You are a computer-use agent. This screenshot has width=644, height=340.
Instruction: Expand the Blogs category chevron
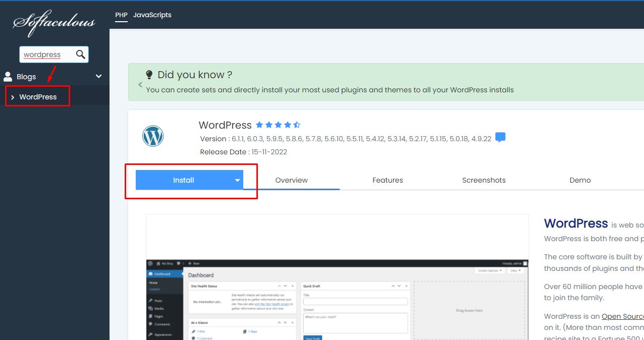click(x=99, y=77)
